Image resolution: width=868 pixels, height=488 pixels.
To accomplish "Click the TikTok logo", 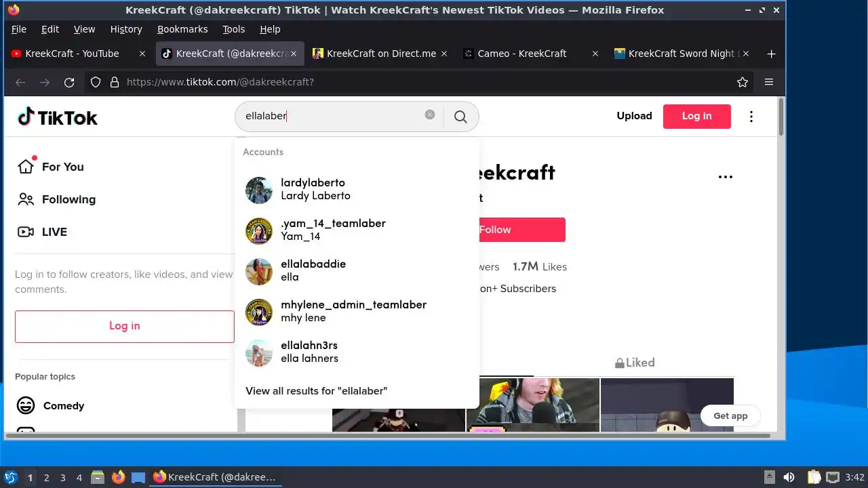I will (58, 117).
